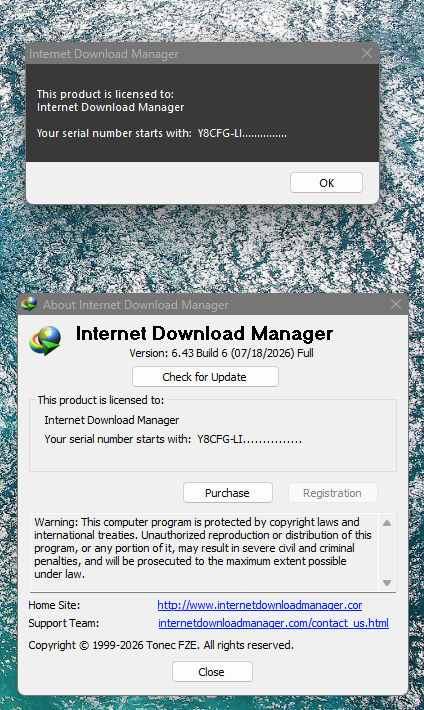Viewport: 424px width, 710px height.
Task: Open the Purchase page button
Action: point(228,493)
